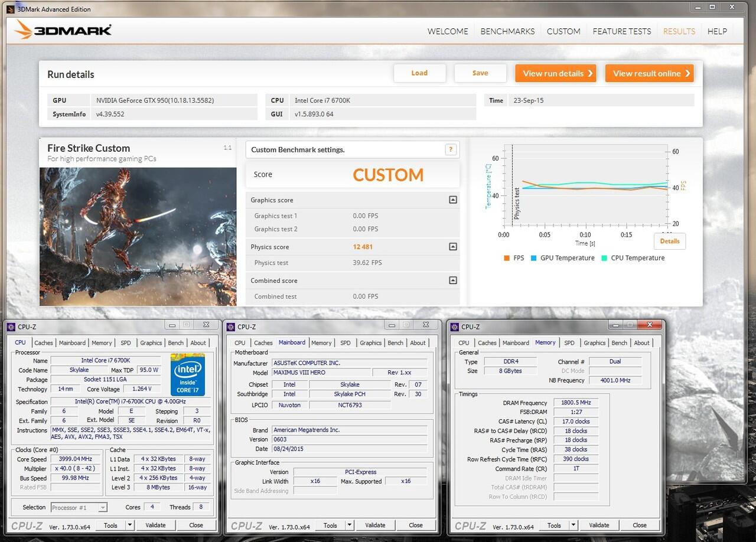Click View result online button
Image resolution: width=756 pixels, height=542 pixels.
[650, 73]
